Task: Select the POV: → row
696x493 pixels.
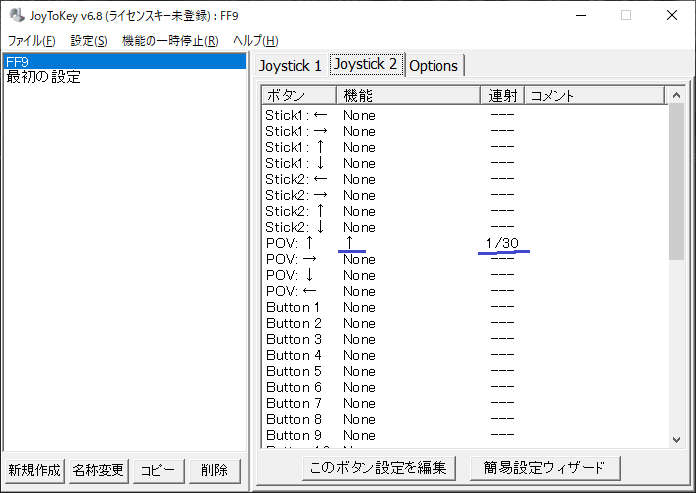Action: [x=465, y=259]
